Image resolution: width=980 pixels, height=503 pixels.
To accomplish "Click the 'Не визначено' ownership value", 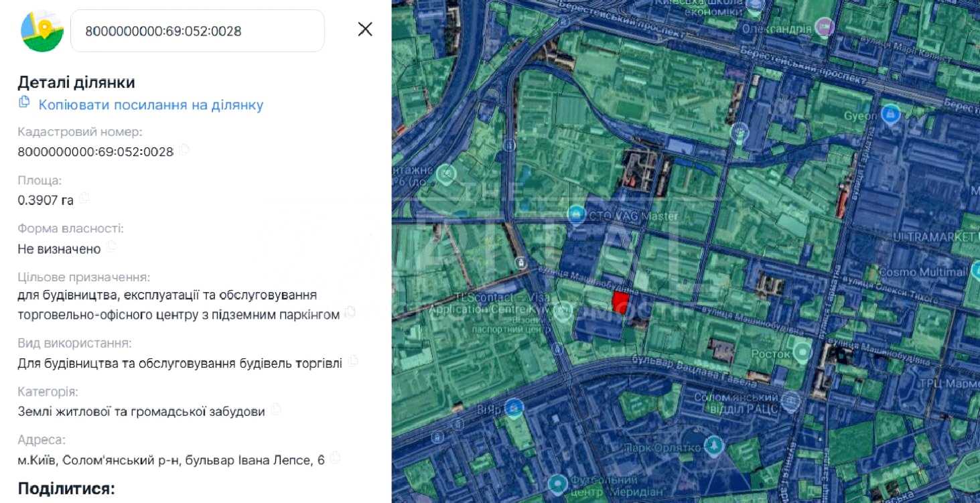I will click(x=59, y=249).
